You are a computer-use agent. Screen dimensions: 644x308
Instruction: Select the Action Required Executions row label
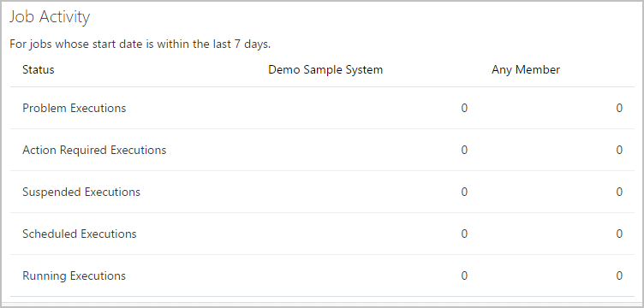94,150
